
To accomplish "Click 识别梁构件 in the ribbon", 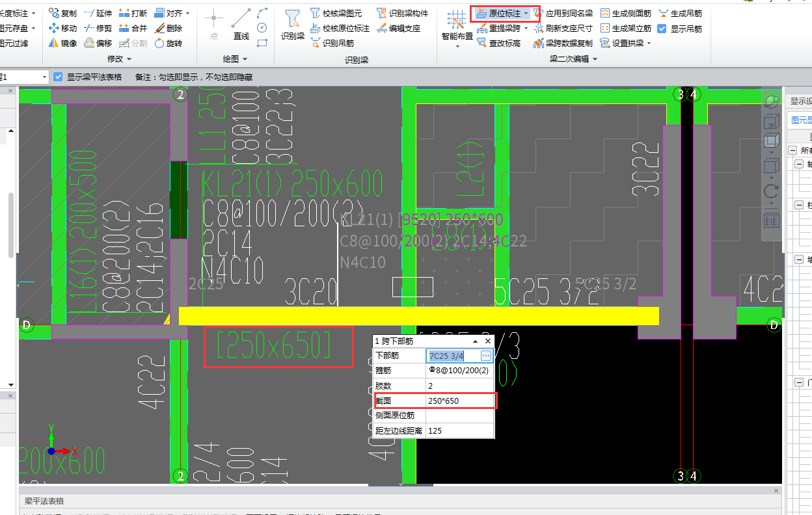I will coord(403,13).
